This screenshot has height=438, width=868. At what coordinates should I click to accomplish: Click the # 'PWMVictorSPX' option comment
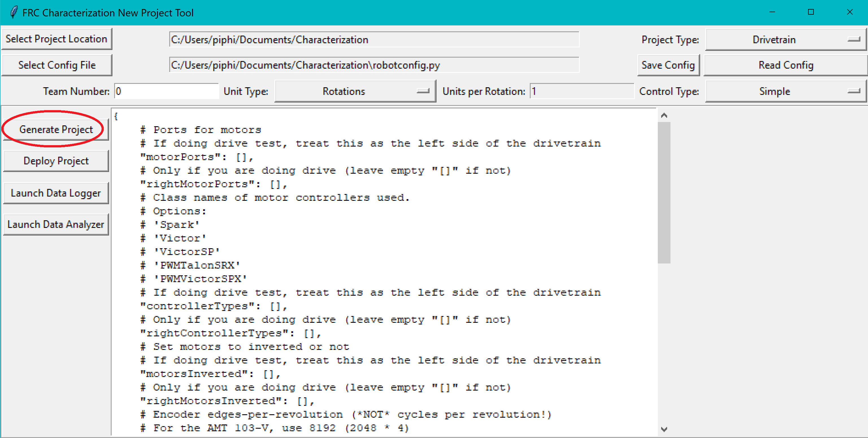pos(194,279)
